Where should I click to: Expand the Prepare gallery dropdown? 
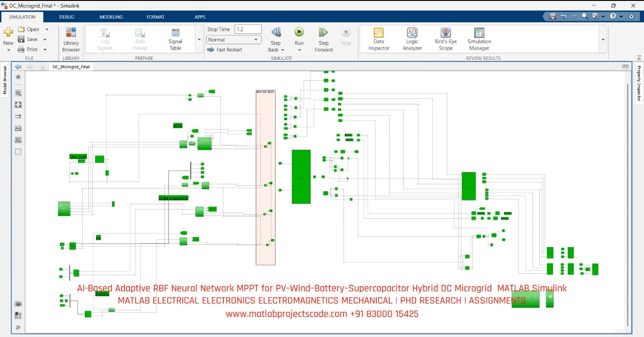[x=199, y=40]
